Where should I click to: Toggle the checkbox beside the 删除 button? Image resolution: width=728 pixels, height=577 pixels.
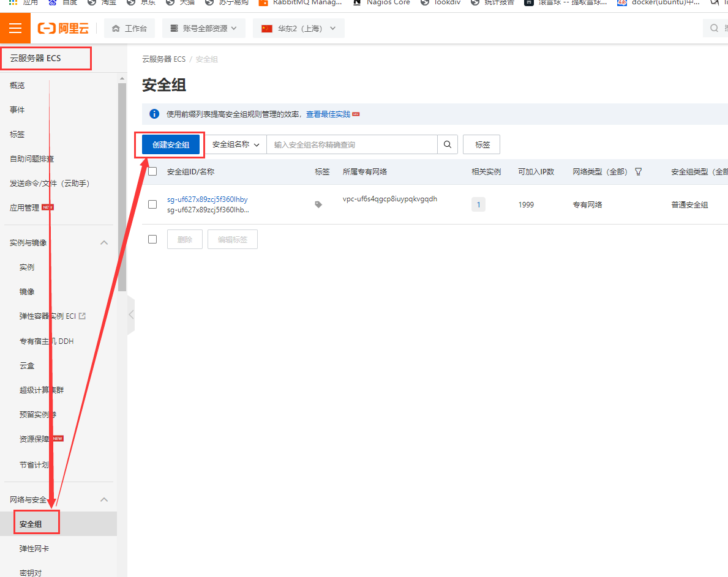point(152,239)
